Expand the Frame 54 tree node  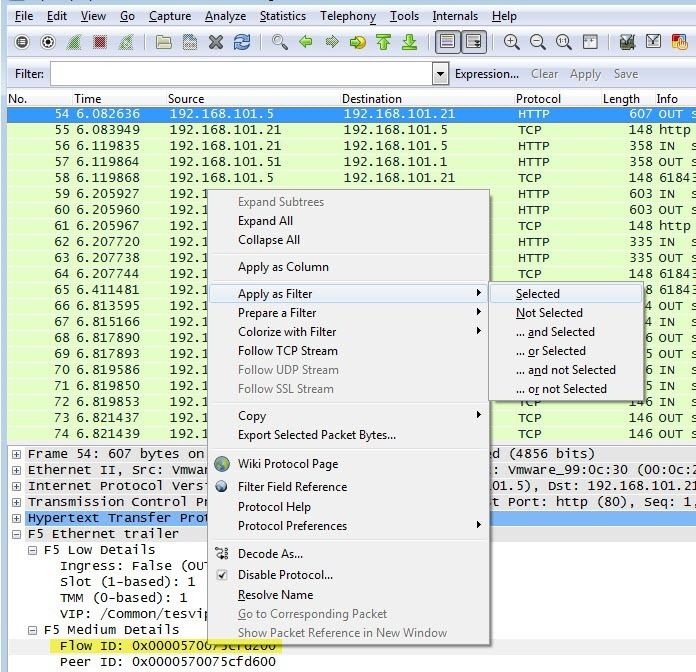(x=16, y=454)
